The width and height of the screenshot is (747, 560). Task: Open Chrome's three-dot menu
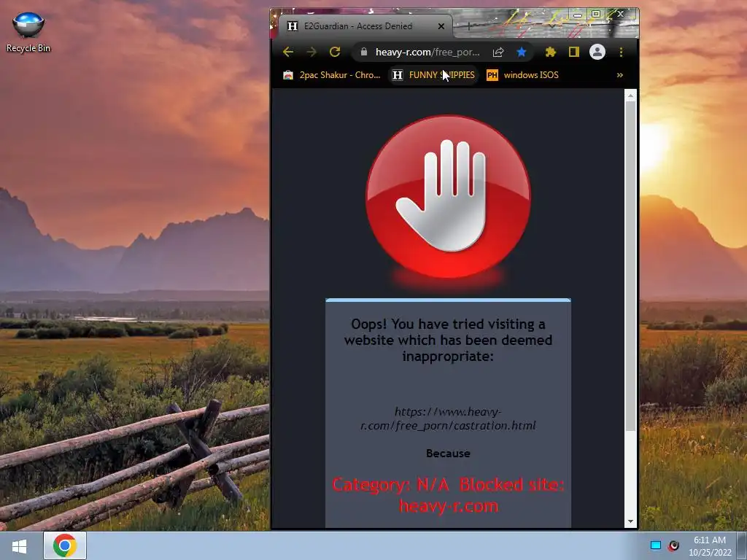(x=621, y=52)
